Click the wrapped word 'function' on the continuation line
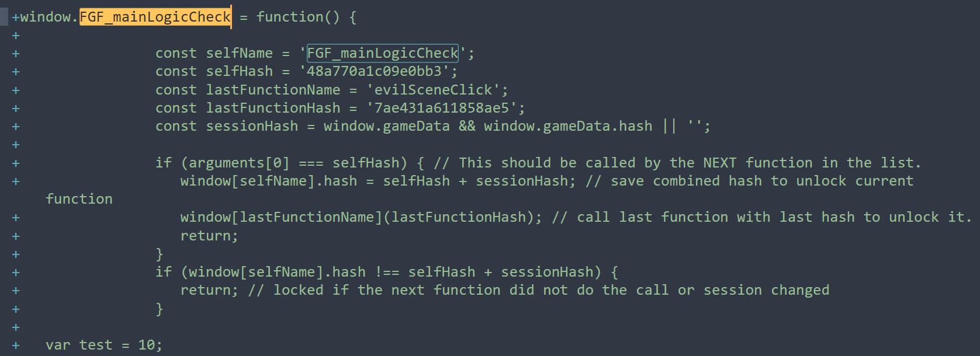The width and height of the screenshot is (980, 356). pos(79,199)
